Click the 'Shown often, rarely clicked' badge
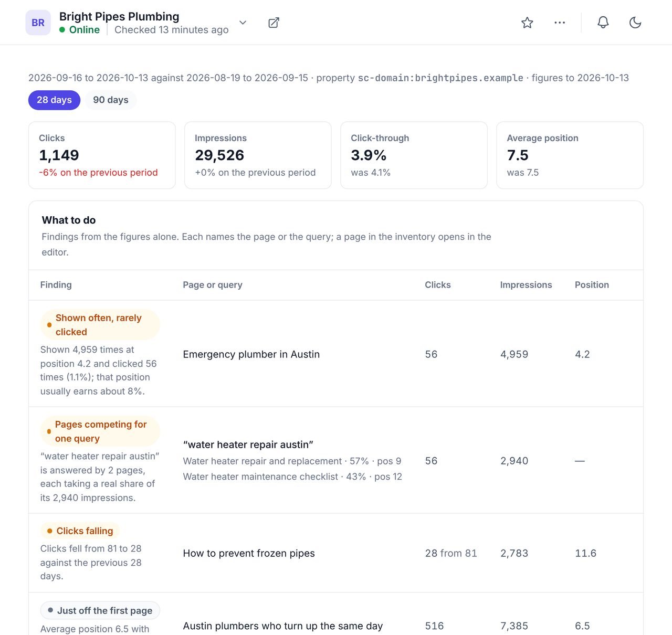The width and height of the screenshot is (672, 635). pyautogui.click(x=100, y=325)
